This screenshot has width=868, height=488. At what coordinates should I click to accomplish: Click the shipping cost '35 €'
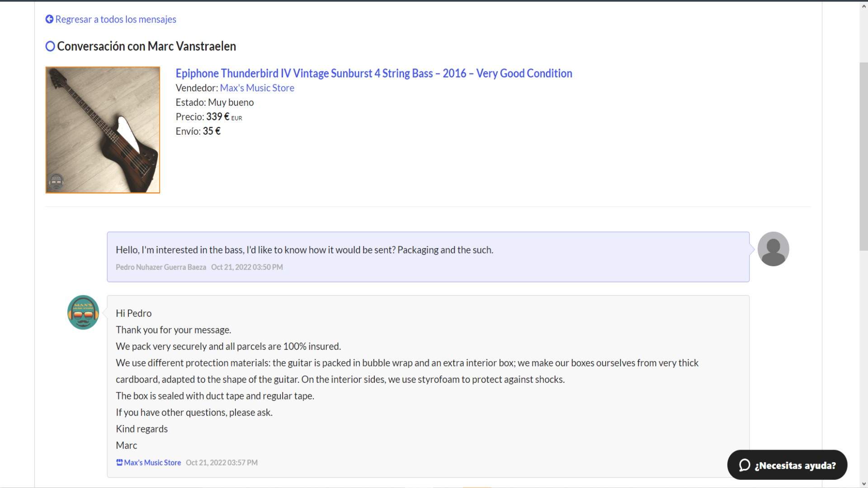pos(212,131)
